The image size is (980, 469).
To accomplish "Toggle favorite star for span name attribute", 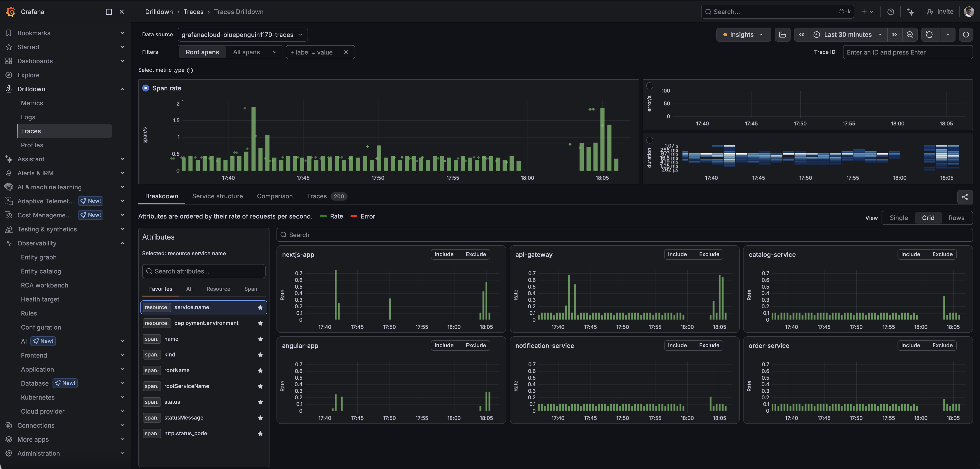I will point(260,339).
